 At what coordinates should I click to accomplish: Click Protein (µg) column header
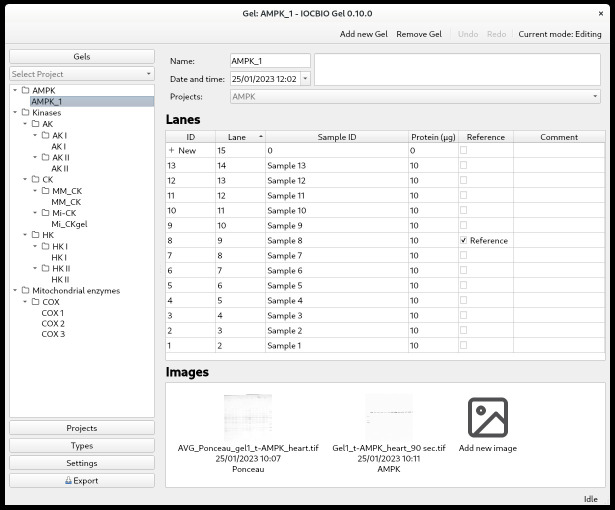[433, 137]
